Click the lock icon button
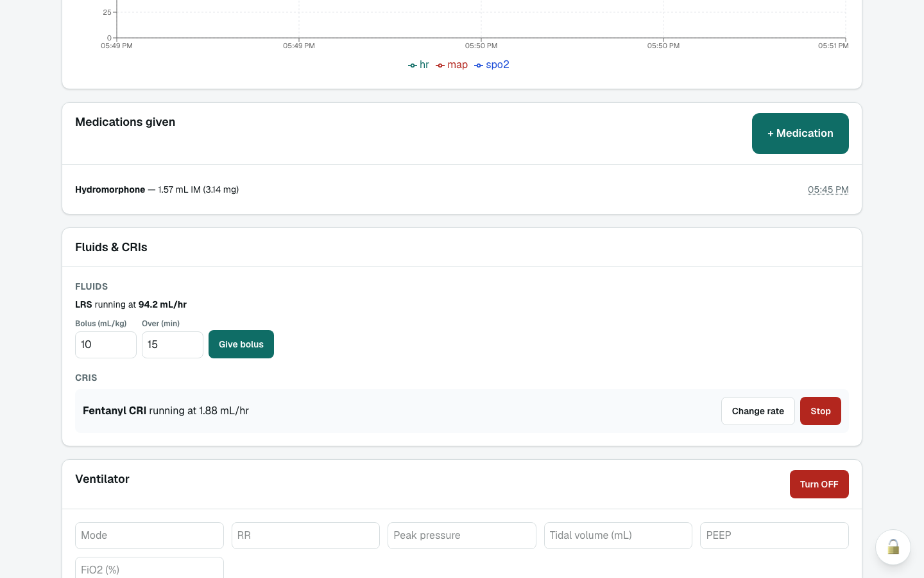Screen dimensions: 924x578 point(893,547)
